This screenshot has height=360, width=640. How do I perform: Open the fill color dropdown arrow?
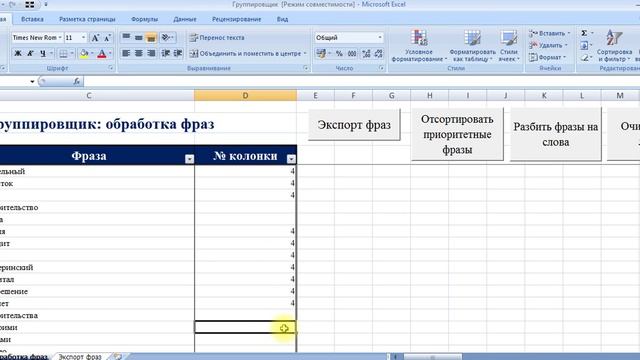point(92,53)
